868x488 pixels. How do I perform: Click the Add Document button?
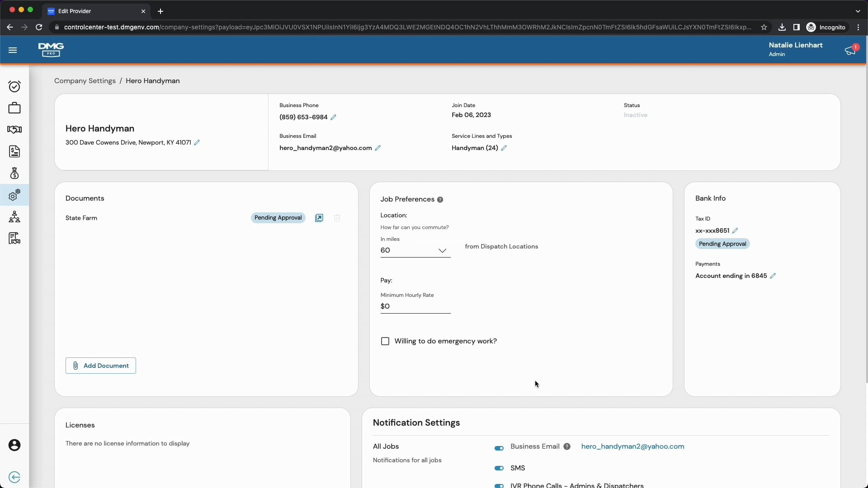101,366
